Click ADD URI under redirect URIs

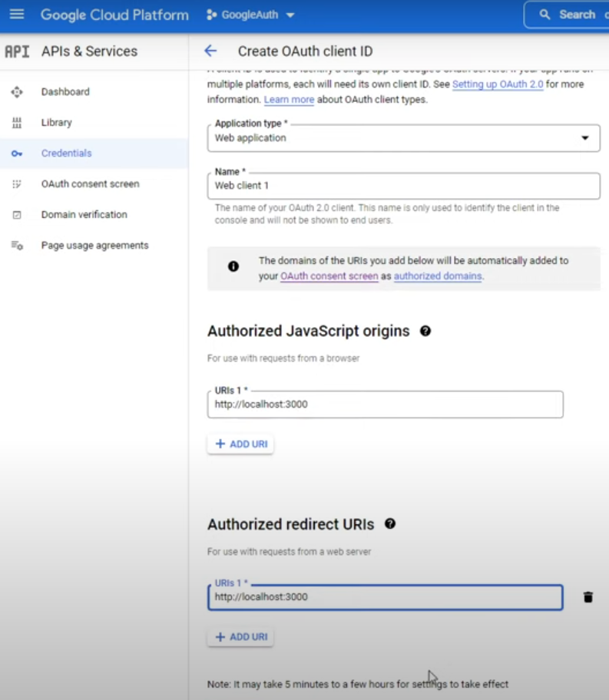pos(240,637)
